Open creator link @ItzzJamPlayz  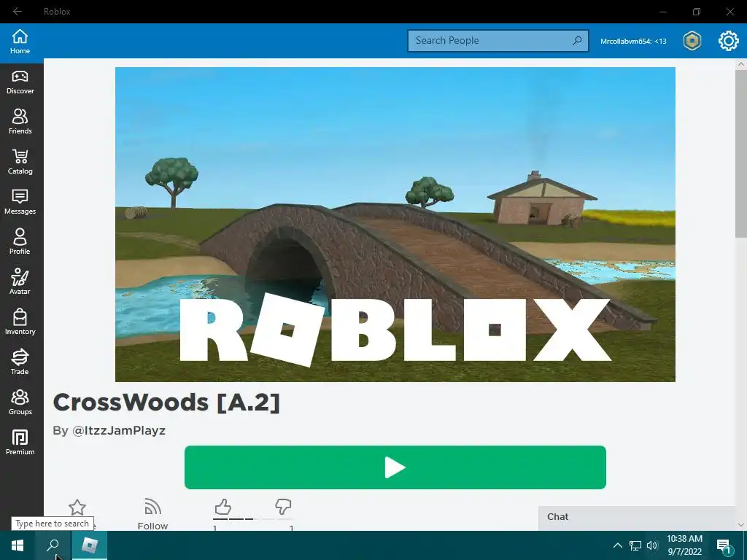[119, 430]
